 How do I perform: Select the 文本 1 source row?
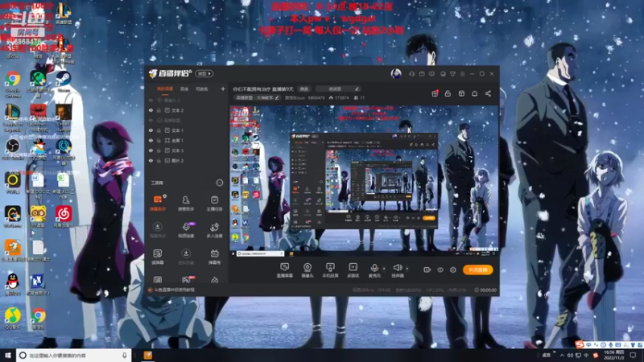click(x=187, y=130)
